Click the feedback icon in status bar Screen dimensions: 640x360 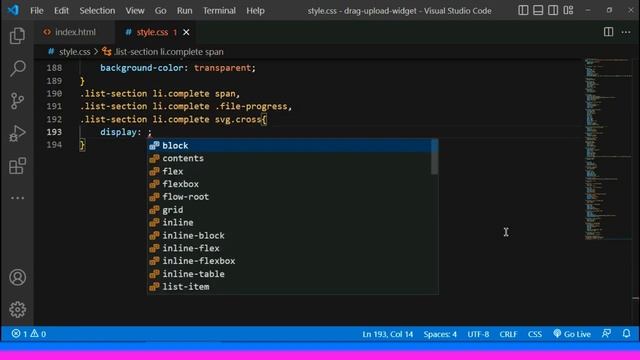click(x=607, y=334)
